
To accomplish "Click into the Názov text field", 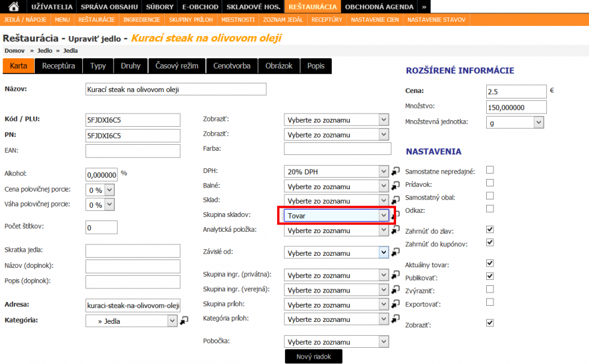I will pos(175,89).
